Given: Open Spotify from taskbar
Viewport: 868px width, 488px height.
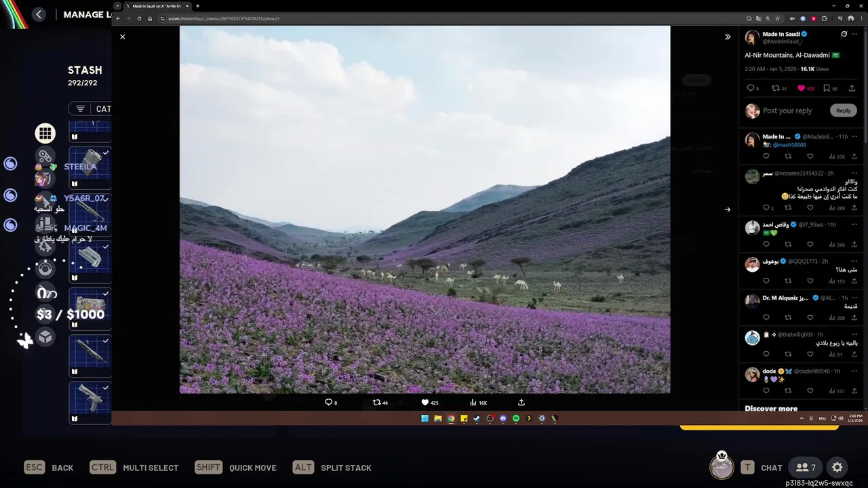Looking at the screenshot, I should pyautogui.click(x=516, y=419).
